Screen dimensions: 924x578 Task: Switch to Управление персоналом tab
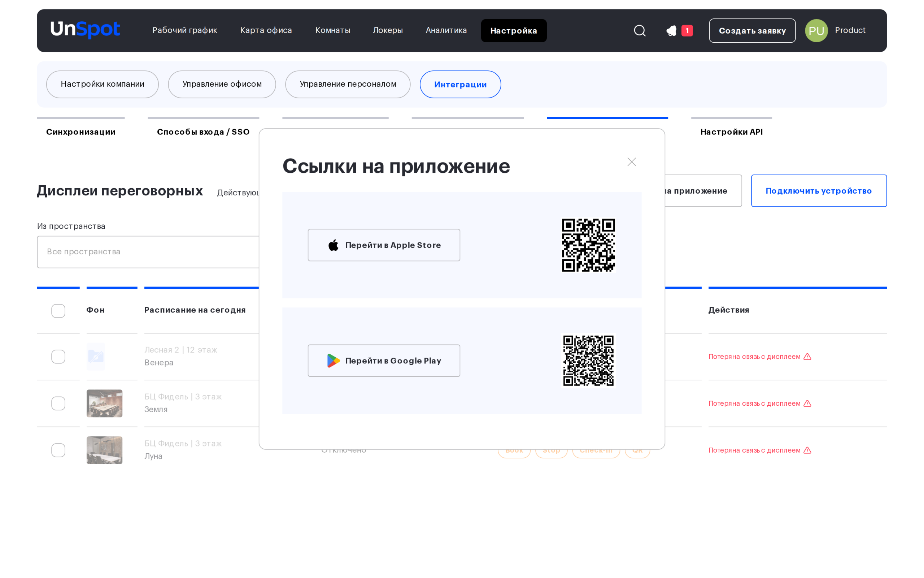348,84
